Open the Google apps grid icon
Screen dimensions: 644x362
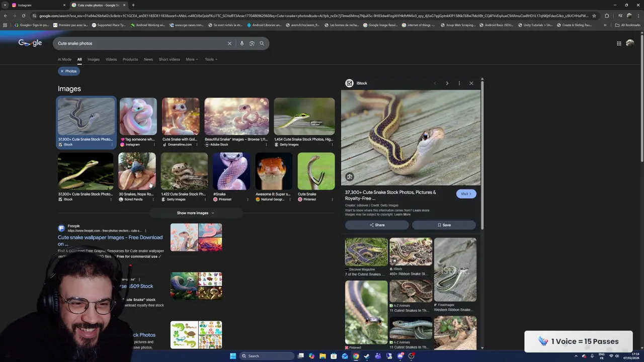click(619, 43)
